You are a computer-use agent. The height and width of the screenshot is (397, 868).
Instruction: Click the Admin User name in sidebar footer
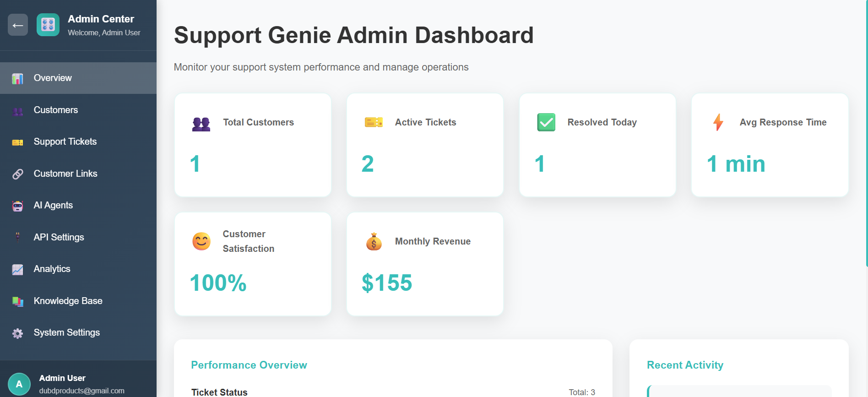(x=62, y=378)
